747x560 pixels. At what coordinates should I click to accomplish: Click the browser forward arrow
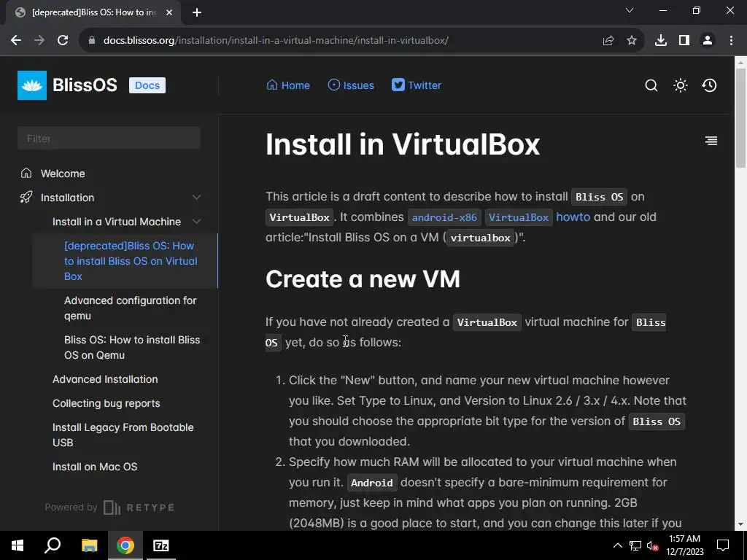[39, 41]
